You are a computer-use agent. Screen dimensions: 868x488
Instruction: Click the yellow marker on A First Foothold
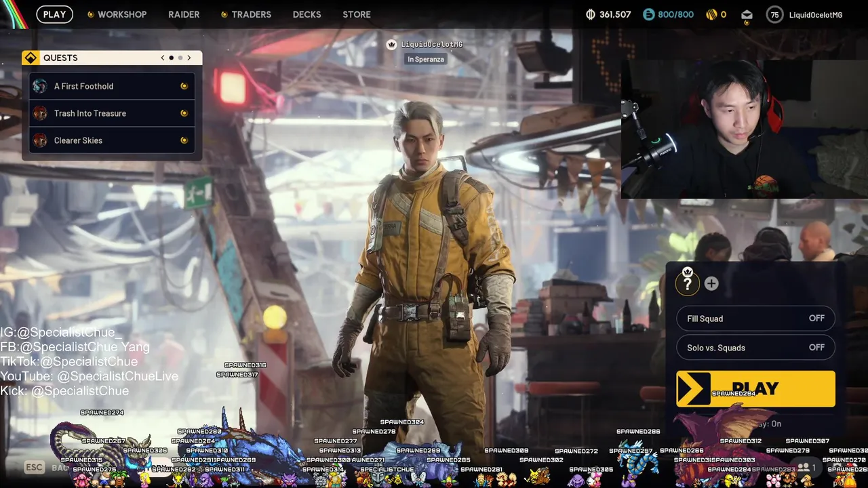[184, 86]
